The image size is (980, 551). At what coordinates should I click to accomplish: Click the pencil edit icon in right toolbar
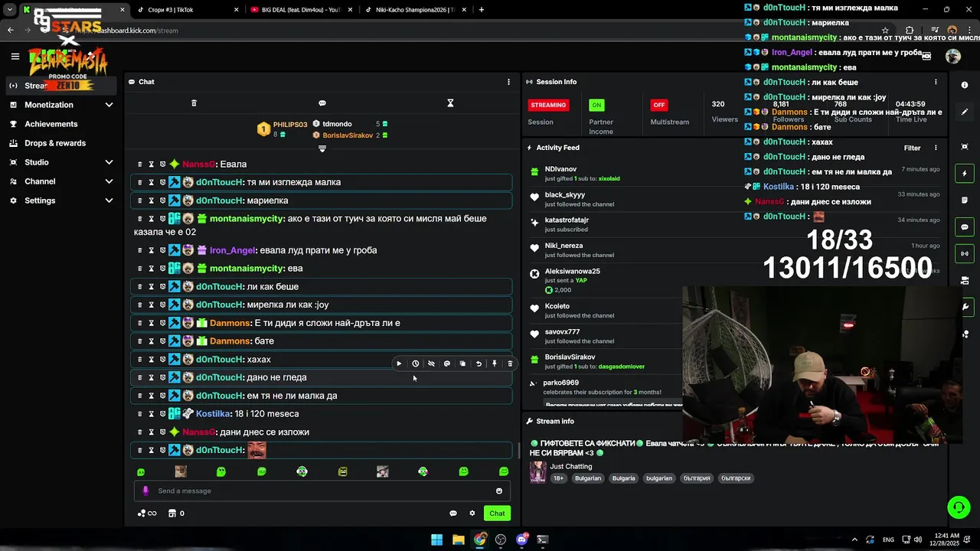(x=965, y=112)
